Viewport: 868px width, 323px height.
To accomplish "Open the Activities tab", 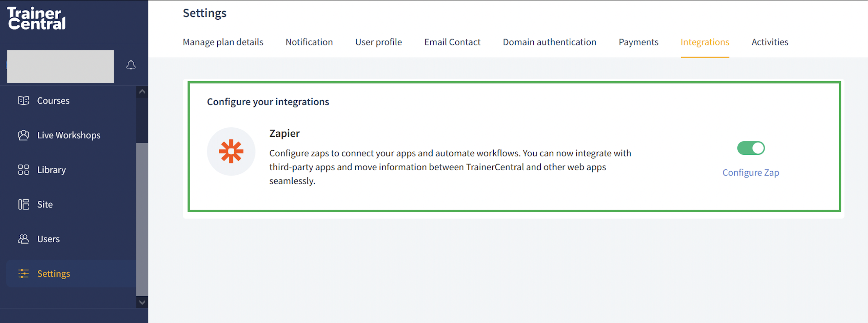I will pyautogui.click(x=770, y=42).
